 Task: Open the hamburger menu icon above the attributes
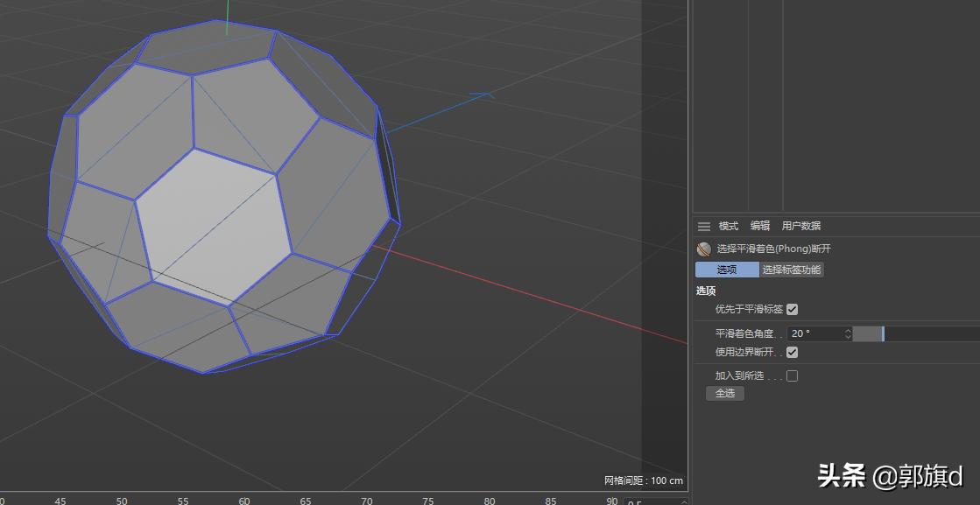point(703,226)
